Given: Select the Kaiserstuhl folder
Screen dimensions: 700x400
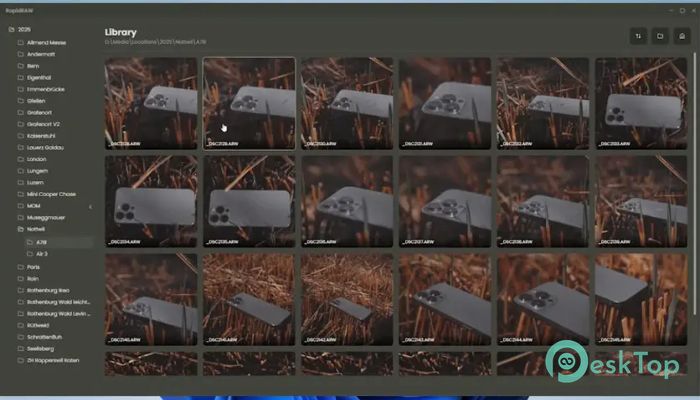Looking at the screenshot, I should pos(41,136).
